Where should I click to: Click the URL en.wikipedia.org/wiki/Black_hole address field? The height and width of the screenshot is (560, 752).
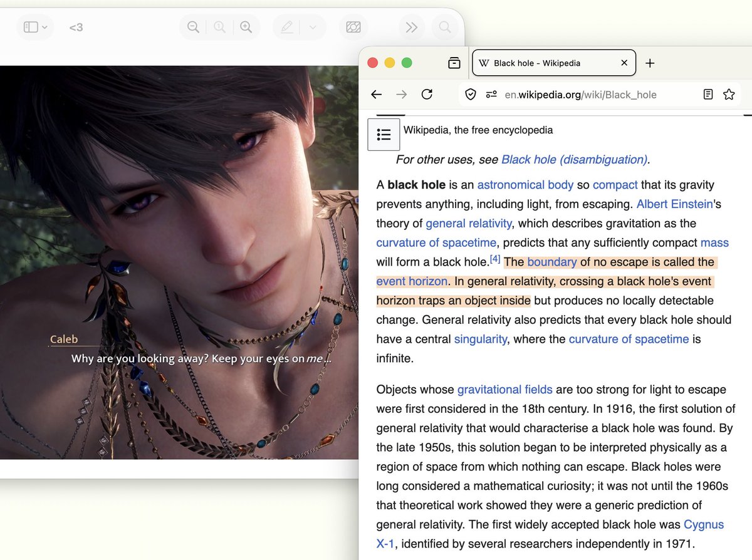(580, 95)
